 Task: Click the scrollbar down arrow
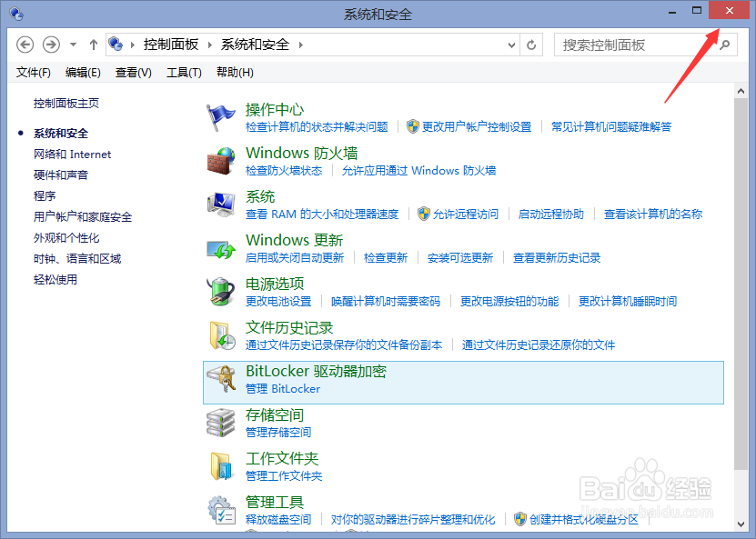coord(741,524)
